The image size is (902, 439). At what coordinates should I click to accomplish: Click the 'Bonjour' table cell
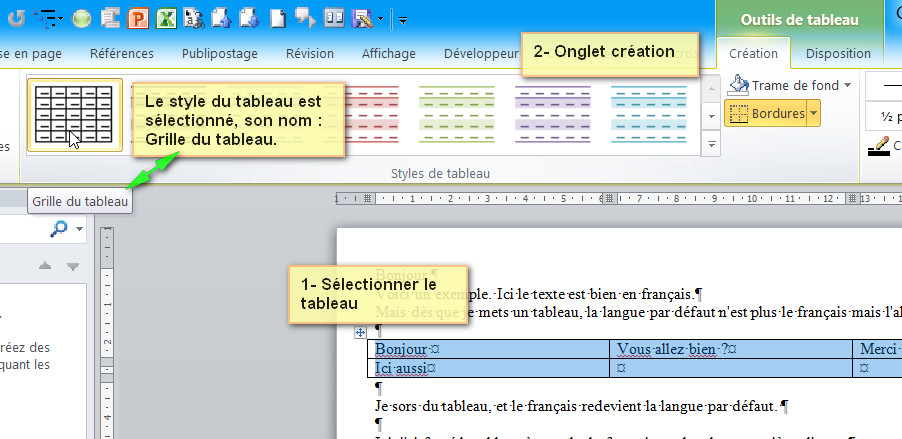pyautogui.click(x=488, y=349)
